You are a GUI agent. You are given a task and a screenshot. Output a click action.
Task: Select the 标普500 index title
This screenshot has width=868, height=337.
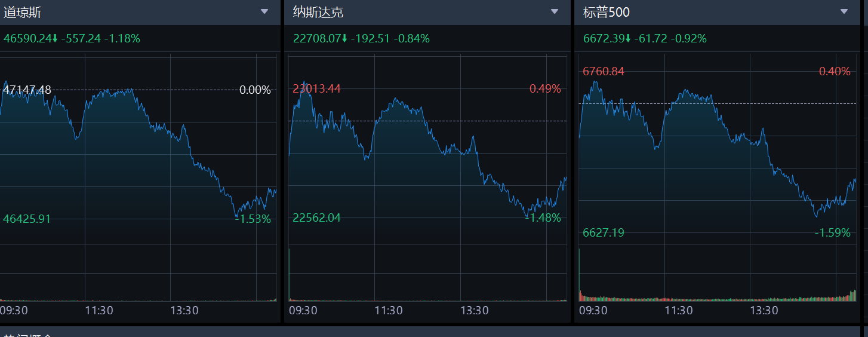point(606,12)
